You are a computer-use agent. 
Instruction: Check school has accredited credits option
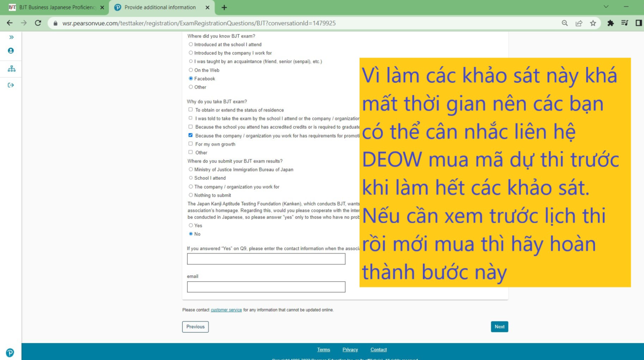191,127
